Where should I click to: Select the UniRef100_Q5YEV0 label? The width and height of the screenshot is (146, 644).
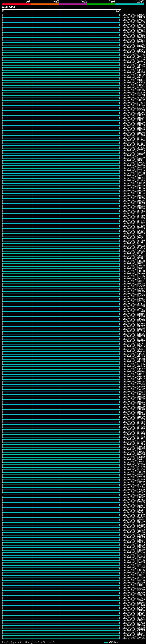[x=134, y=168]
